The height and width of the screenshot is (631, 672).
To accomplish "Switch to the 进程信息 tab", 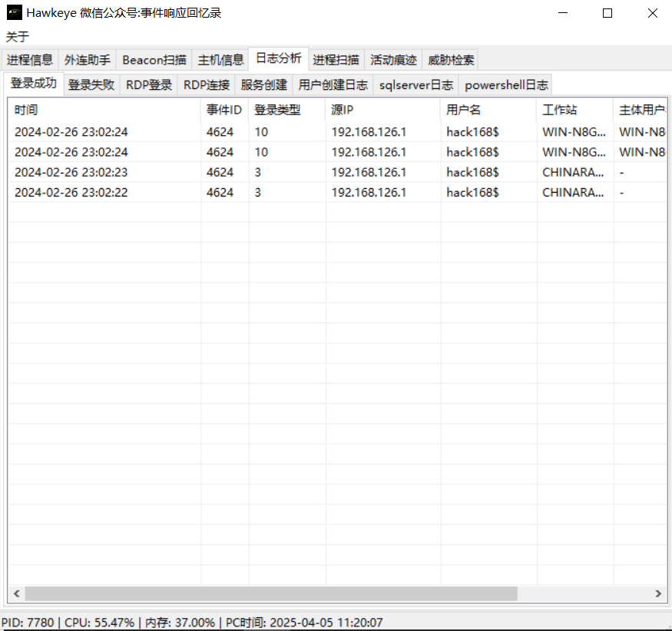I will tap(30, 60).
